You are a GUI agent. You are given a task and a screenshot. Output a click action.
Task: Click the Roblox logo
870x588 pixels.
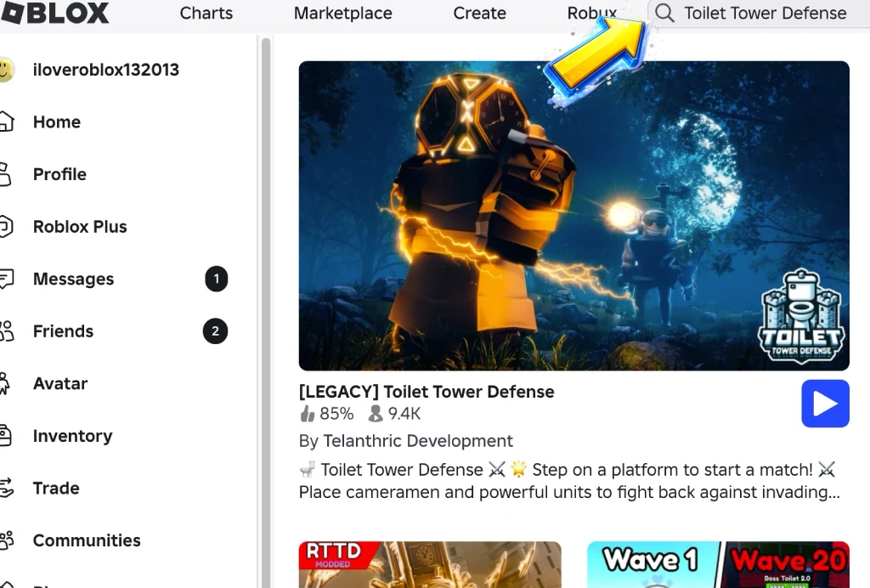pos(54,13)
